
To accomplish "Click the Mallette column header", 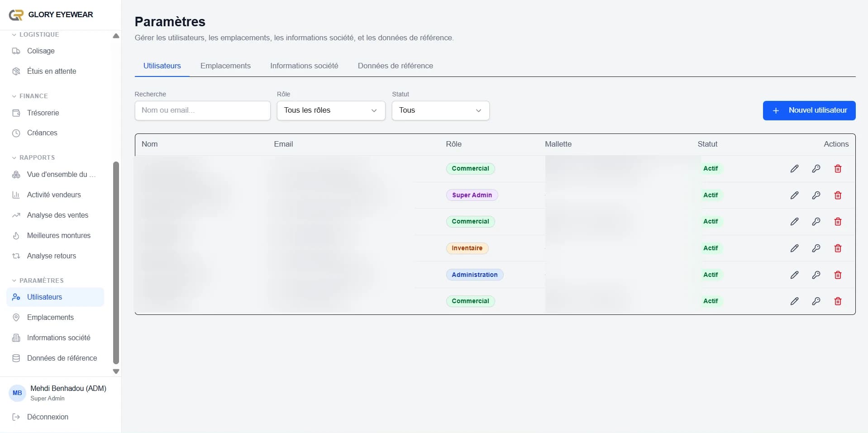I will point(558,144).
